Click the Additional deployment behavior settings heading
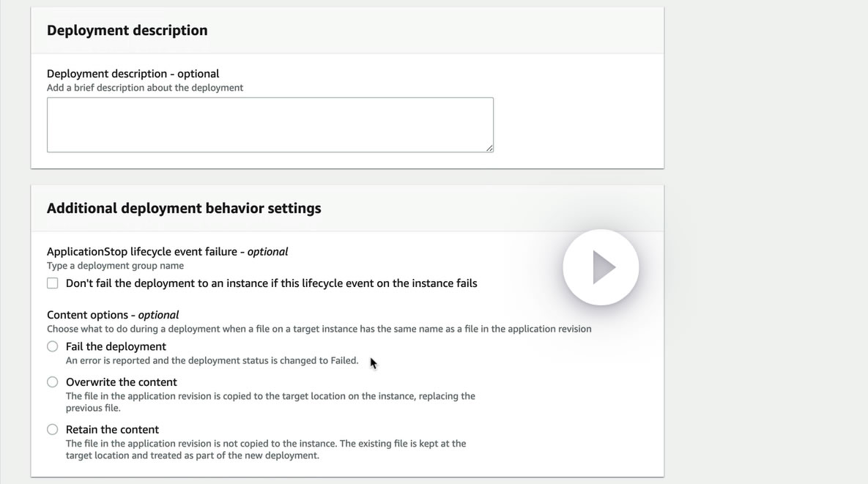This screenshot has height=484, width=868. click(x=184, y=208)
